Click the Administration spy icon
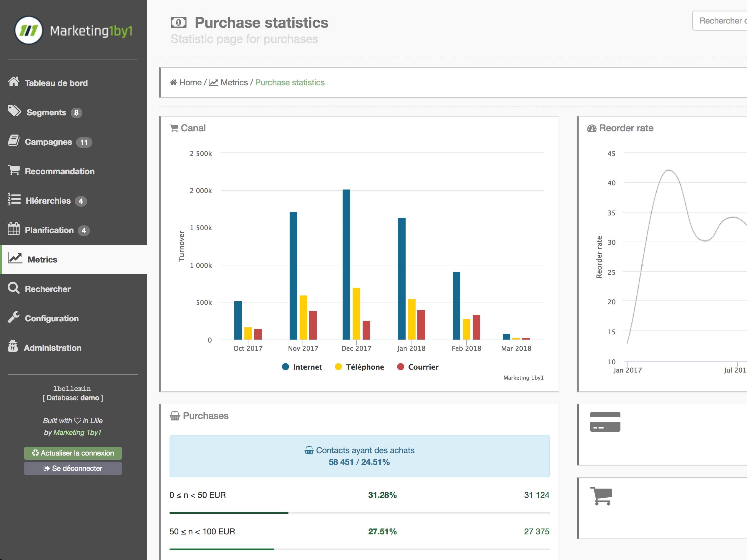Screen dimensions: 747x560 coord(13,347)
